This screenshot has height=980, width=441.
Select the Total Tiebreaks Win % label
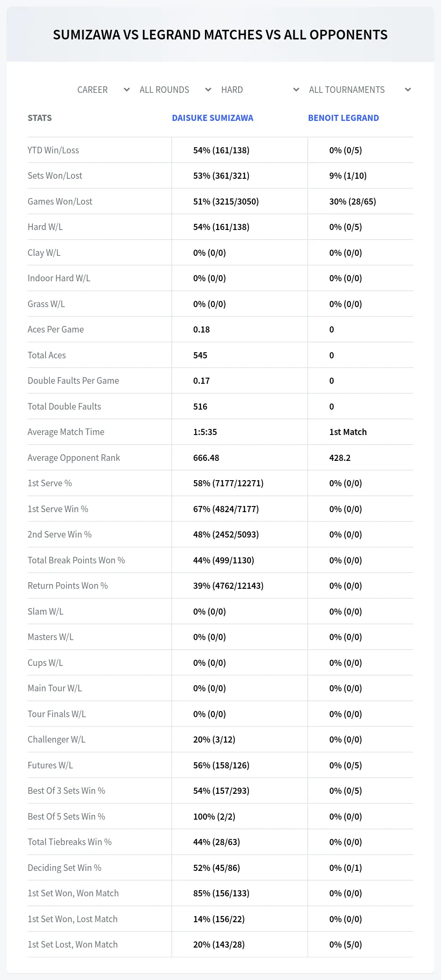pyautogui.click(x=70, y=842)
